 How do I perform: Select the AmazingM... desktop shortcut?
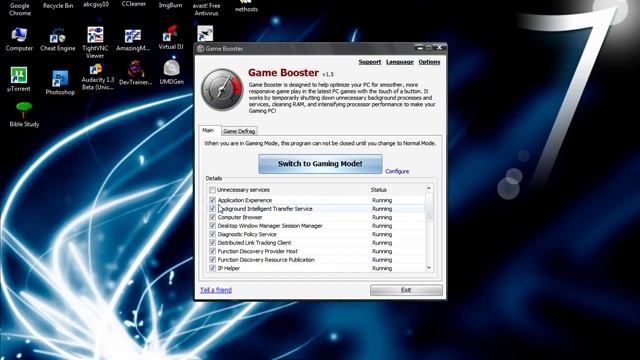pyautogui.click(x=133, y=40)
